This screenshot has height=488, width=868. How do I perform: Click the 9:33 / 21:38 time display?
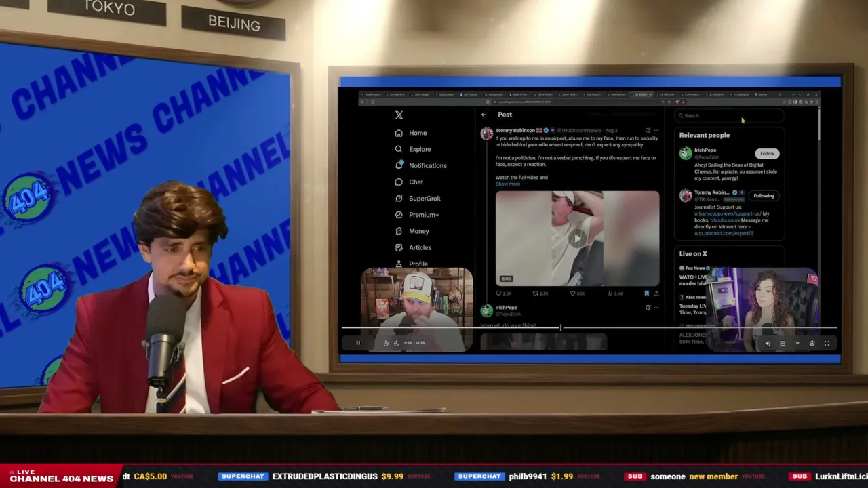point(414,343)
